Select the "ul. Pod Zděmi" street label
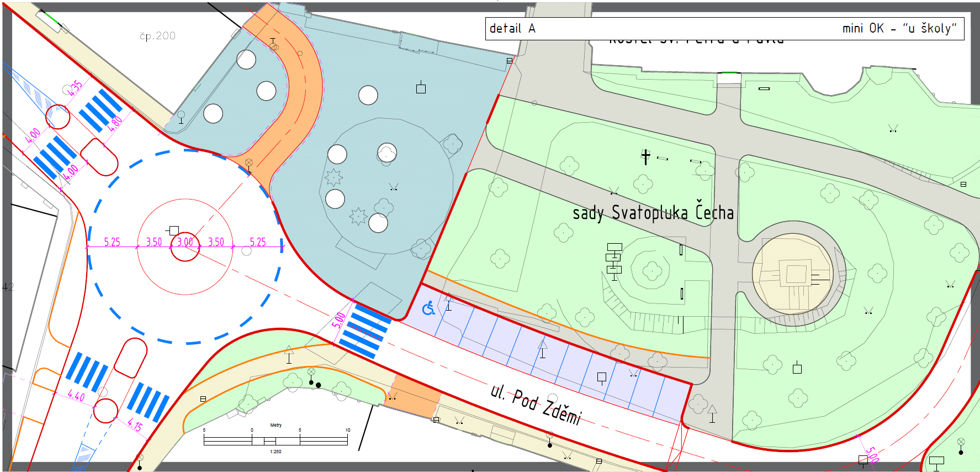This screenshot has width=980, height=472. pyautogui.click(x=536, y=405)
